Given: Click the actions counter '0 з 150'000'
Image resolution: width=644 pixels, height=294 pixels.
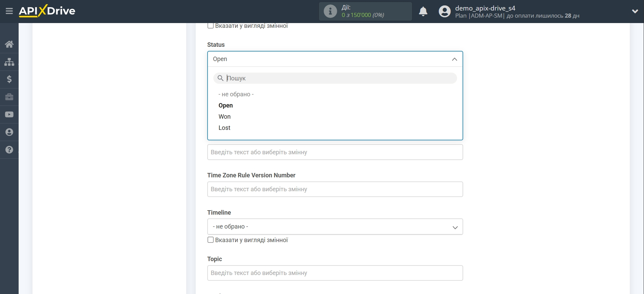Looking at the screenshot, I should pyautogui.click(x=356, y=15).
